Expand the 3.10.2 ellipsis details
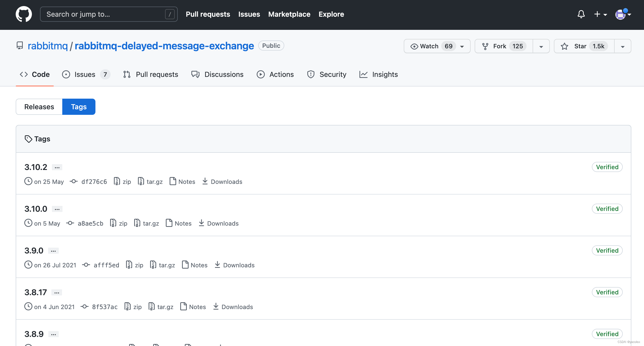Image resolution: width=644 pixels, height=346 pixels. (57, 167)
